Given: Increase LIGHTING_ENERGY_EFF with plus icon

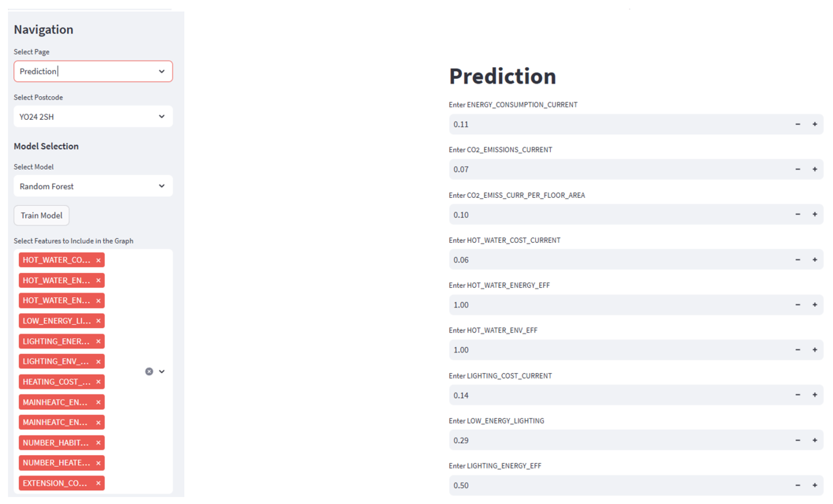Looking at the screenshot, I should 815,486.
